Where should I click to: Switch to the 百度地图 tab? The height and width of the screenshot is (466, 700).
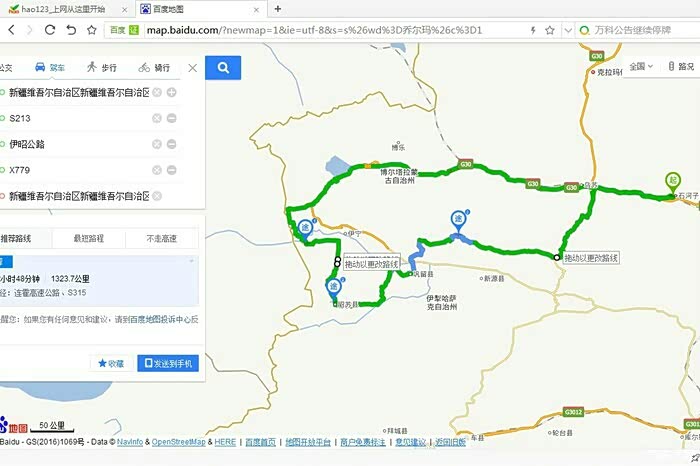(x=200, y=9)
